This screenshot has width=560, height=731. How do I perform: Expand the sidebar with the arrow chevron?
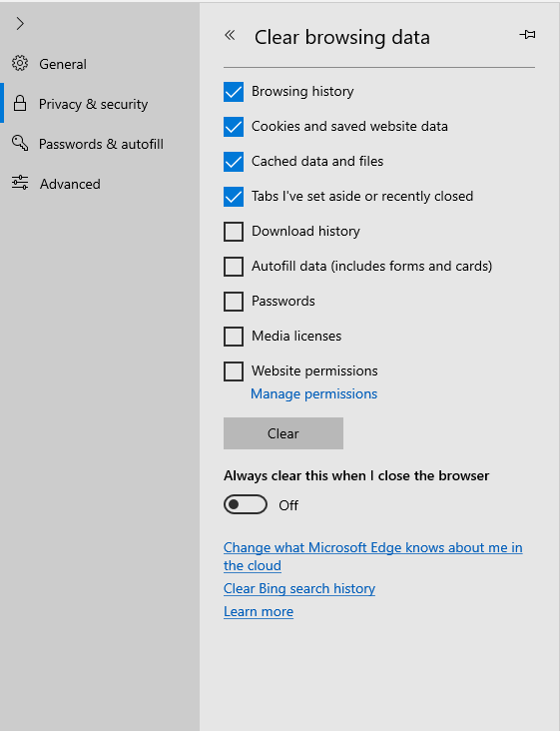click(x=20, y=23)
